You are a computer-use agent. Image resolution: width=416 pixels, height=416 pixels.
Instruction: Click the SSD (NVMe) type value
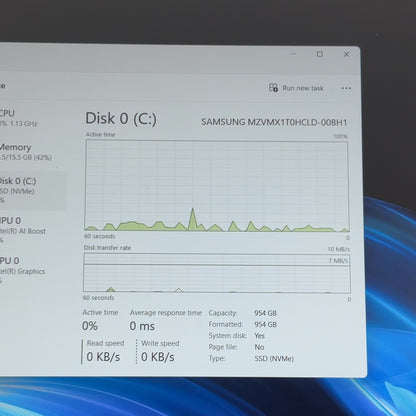(274, 359)
